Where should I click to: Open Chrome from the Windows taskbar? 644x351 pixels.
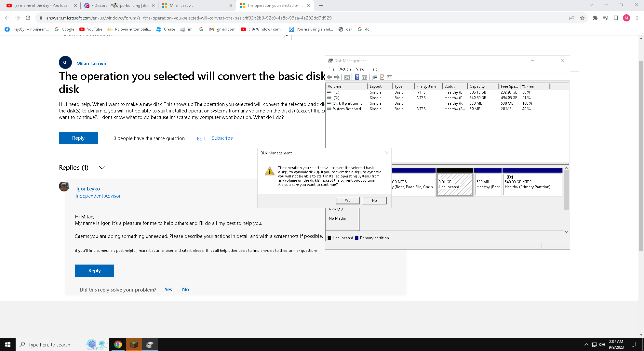click(118, 344)
